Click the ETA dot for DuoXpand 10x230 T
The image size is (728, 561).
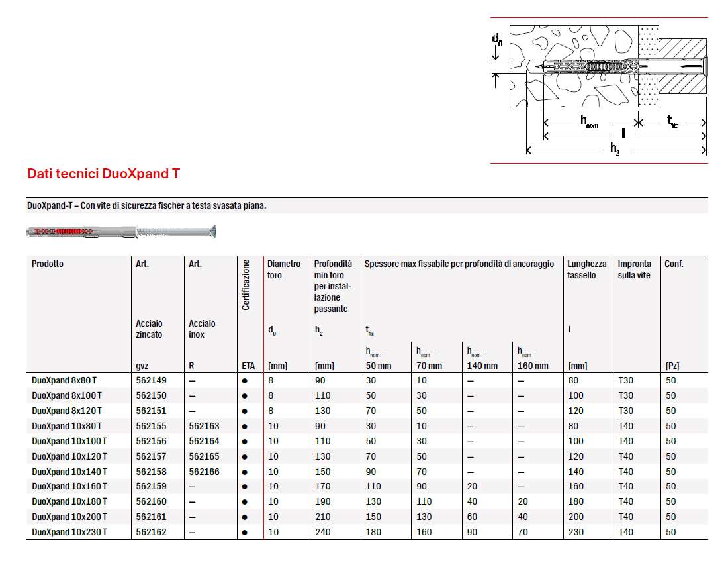[x=244, y=533]
